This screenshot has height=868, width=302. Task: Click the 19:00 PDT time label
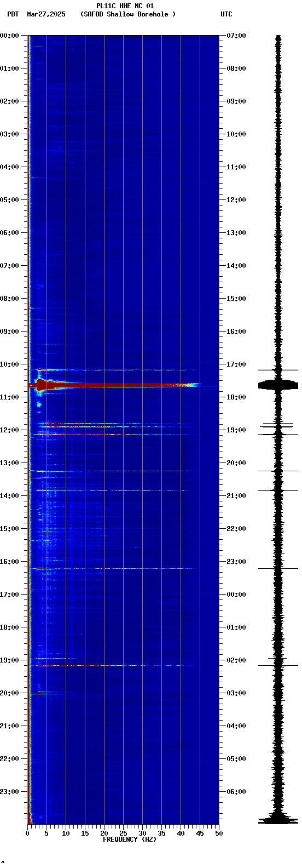[9, 660]
